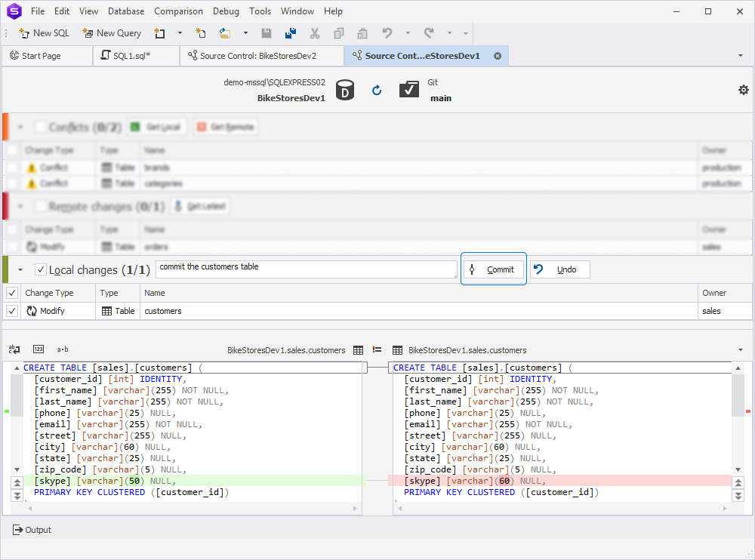The image size is (755, 560).
Task: Click the Save icon in toolbar
Action: click(267, 33)
